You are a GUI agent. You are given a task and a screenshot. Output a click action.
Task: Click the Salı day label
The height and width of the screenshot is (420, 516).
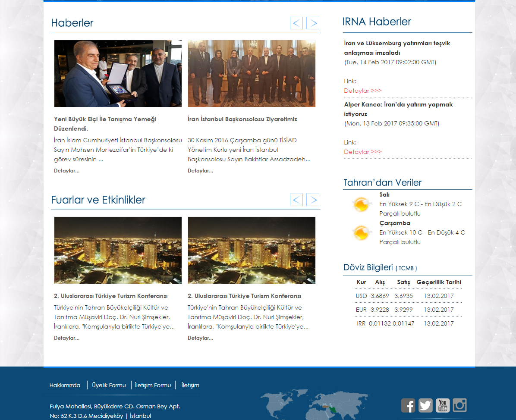click(x=384, y=195)
